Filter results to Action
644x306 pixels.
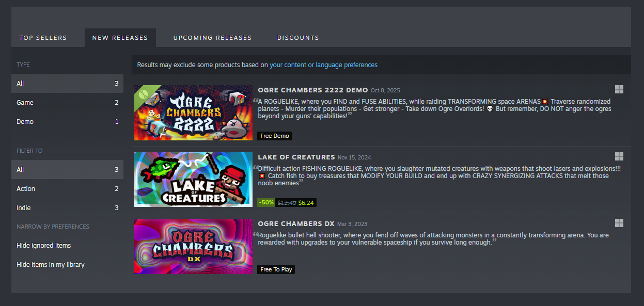tap(67, 189)
